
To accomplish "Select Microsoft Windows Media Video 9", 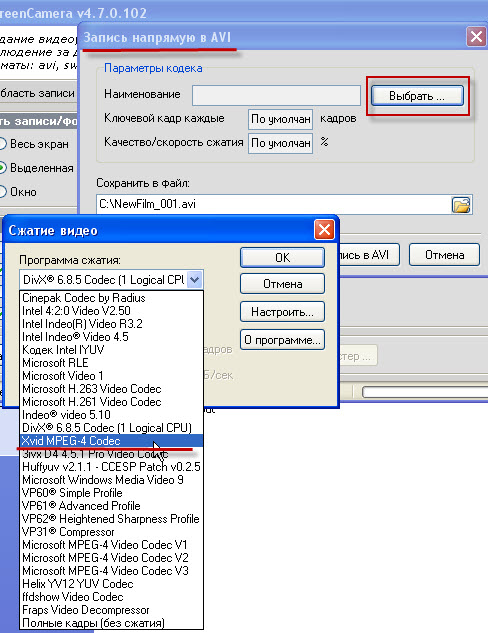I will (111, 480).
